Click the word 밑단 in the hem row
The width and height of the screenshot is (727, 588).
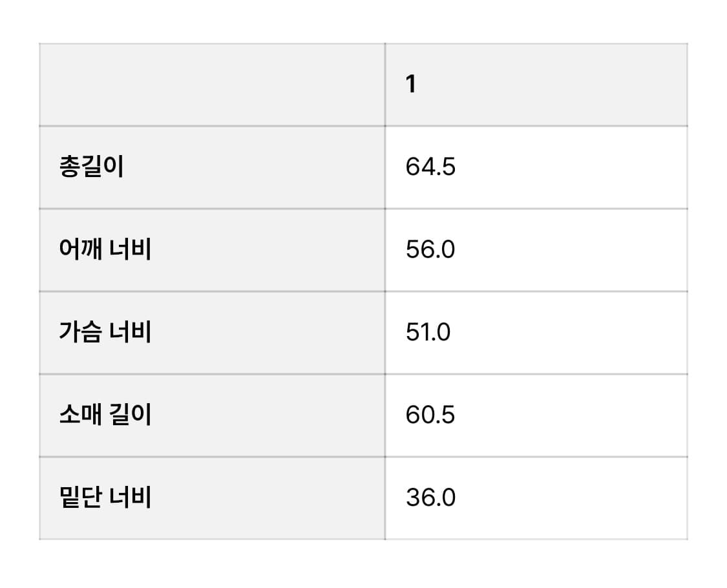click(80, 498)
